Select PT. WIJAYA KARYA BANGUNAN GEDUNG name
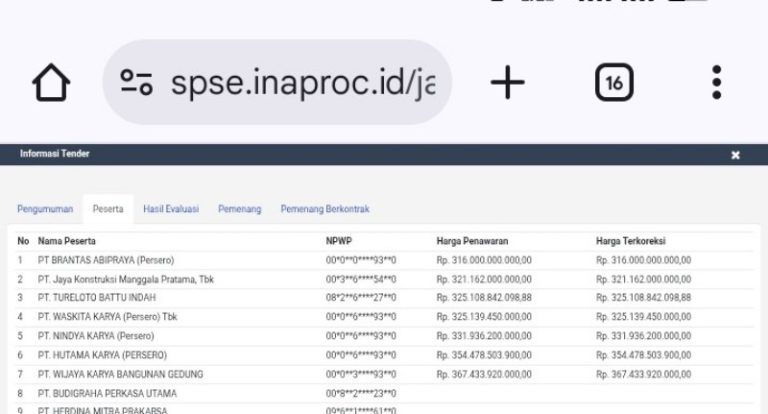The width and height of the screenshot is (768, 414). tap(120, 374)
